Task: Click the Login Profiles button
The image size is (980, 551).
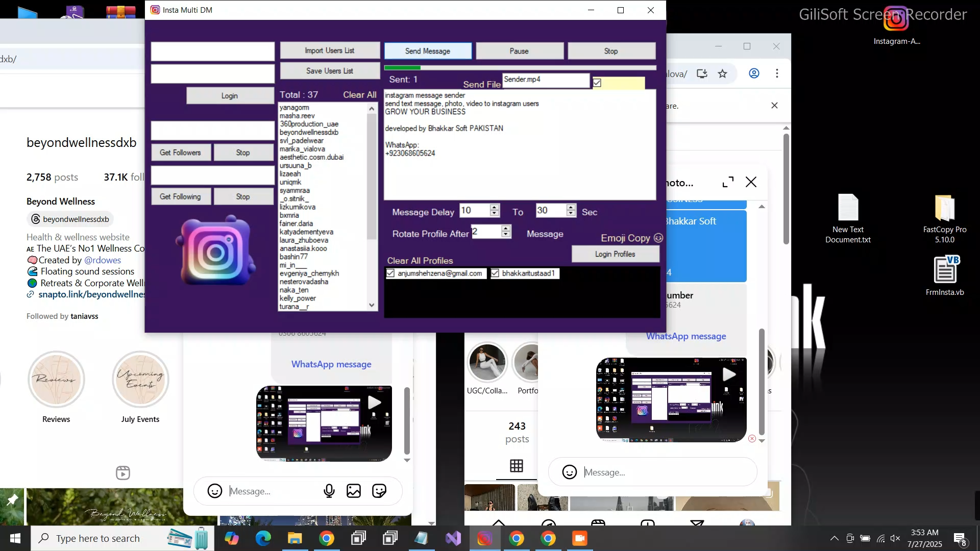Action: 615,254
